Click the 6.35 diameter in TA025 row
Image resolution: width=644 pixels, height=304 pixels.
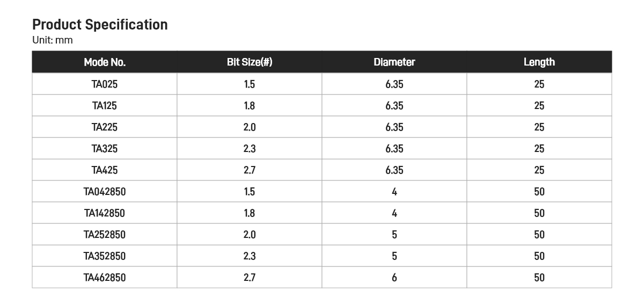coord(394,84)
